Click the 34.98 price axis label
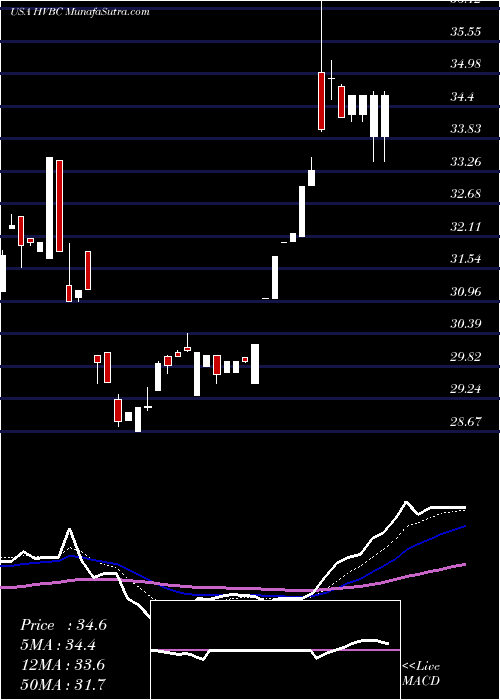The width and height of the screenshot is (500, 700). point(466,64)
